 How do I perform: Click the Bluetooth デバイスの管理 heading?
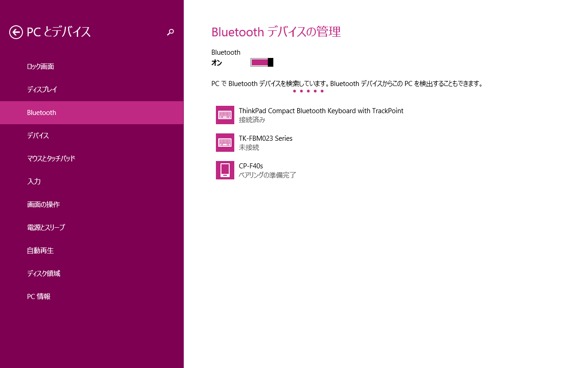(276, 32)
